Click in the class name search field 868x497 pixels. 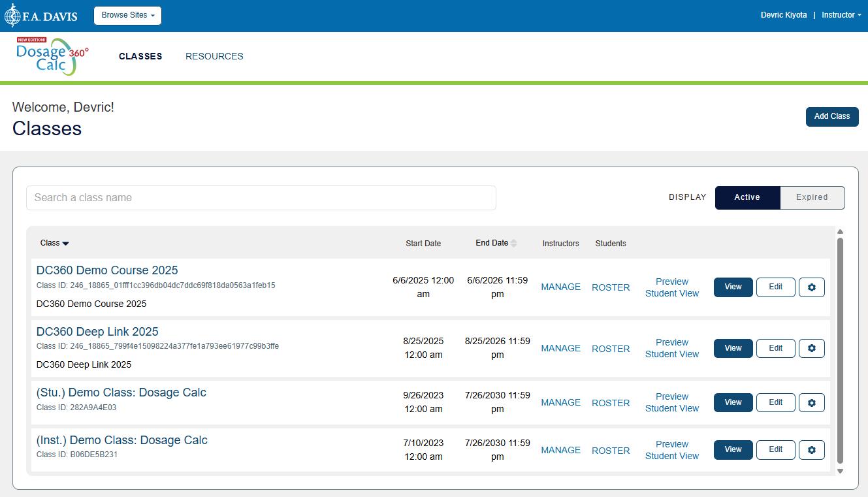261,198
